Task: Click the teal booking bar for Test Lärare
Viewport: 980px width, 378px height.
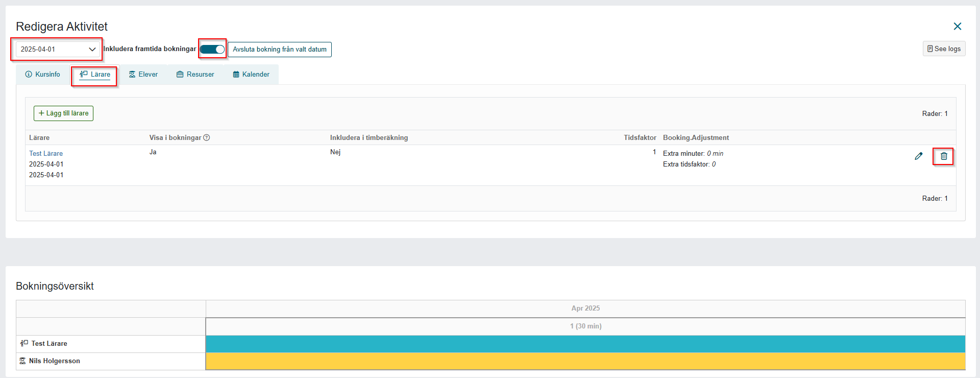Action: click(x=585, y=344)
